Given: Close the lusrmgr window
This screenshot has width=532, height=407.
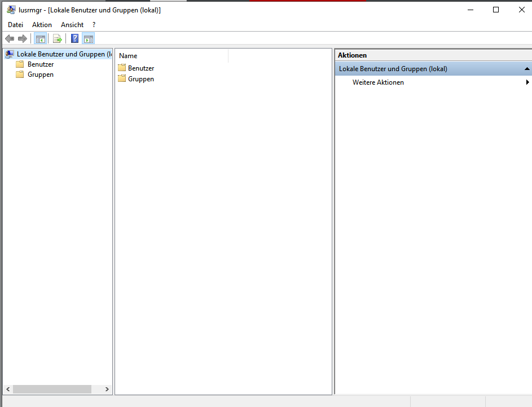Looking at the screenshot, I should (x=521, y=10).
